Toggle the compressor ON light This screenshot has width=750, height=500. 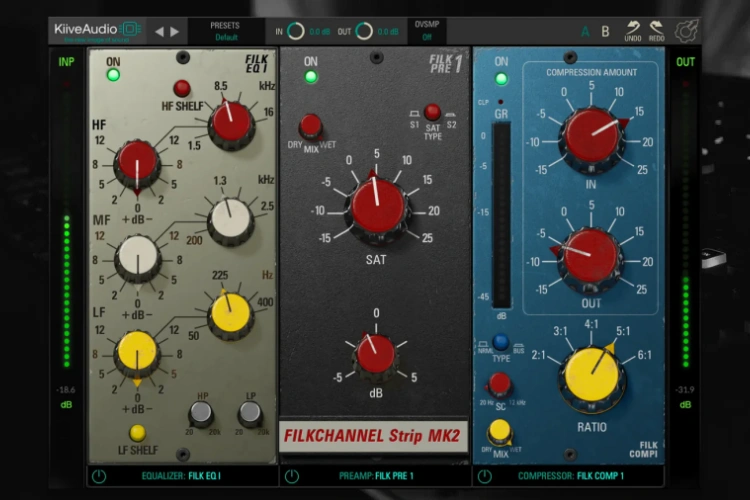click(x=501, y=78)
